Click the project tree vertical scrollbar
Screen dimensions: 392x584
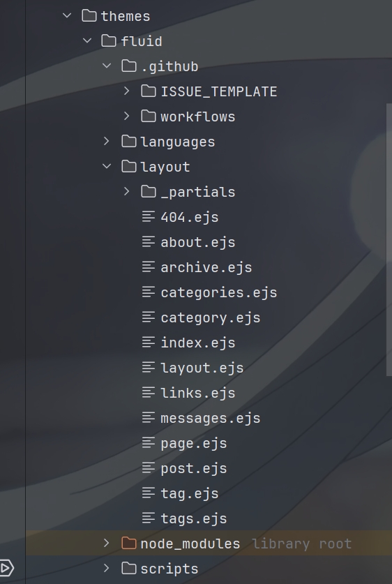click(x=389, y=240)
